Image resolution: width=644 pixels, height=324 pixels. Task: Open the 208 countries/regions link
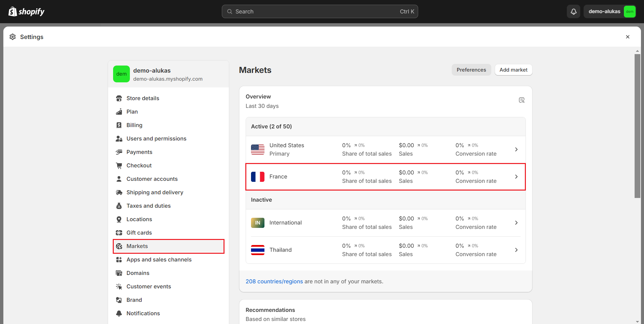pyautogui.click(x=274, y=281)
